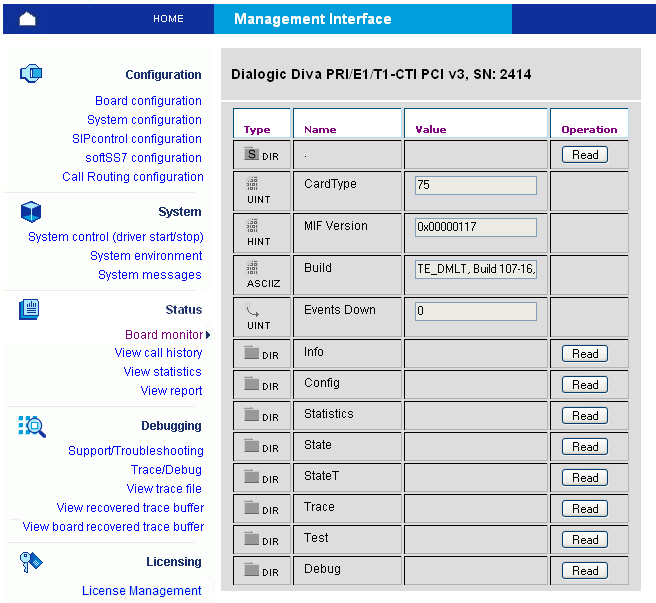Viewport: 656px width, 603px height.
Task: Read the Statistics directory
Action: point(584,416)
